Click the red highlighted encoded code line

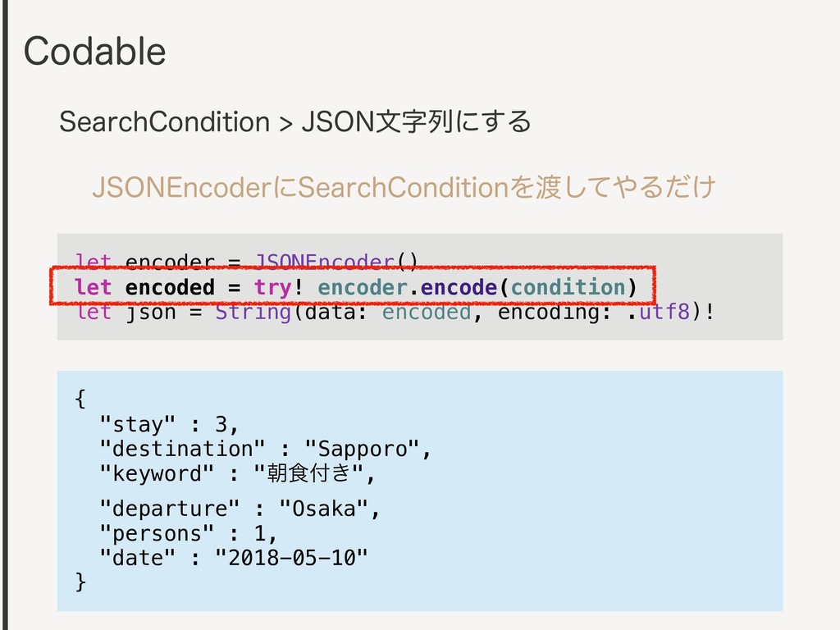pos(353,286)
